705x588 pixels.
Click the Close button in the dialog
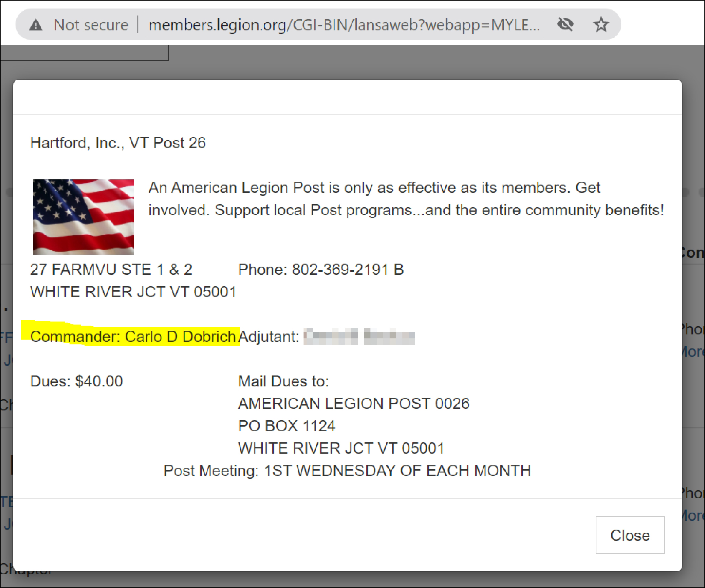pos(630,535)
